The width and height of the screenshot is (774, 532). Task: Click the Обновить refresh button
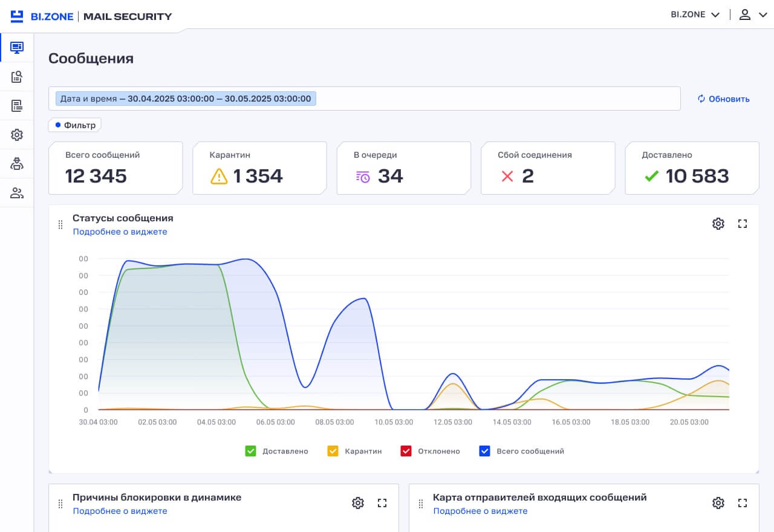[x=723, y=99]
